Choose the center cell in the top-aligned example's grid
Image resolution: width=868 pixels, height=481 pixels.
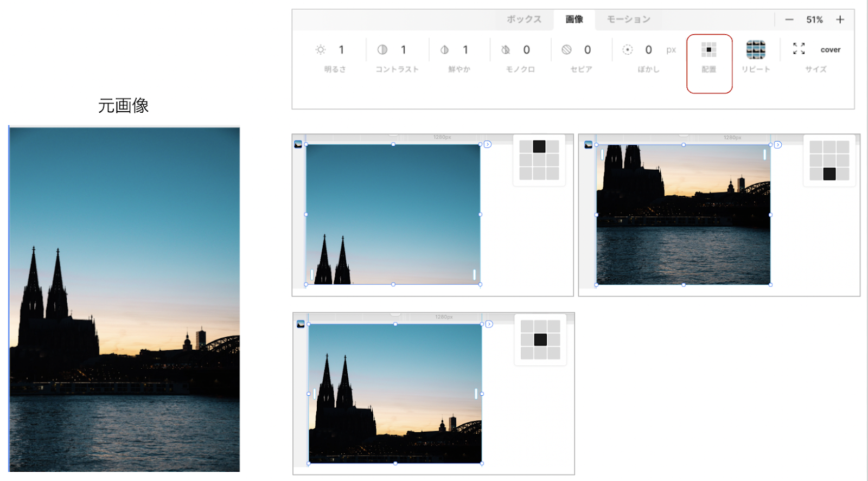click(x=539, y=160)
